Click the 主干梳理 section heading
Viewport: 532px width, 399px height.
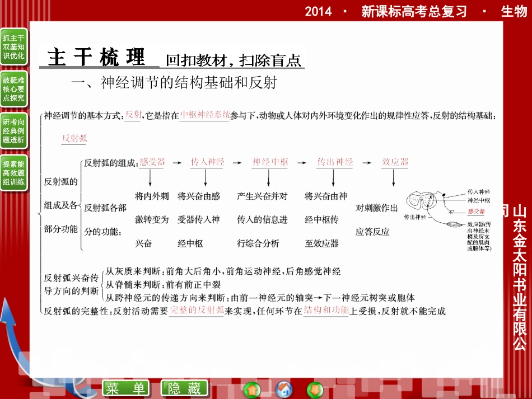[x=96, y=57]
